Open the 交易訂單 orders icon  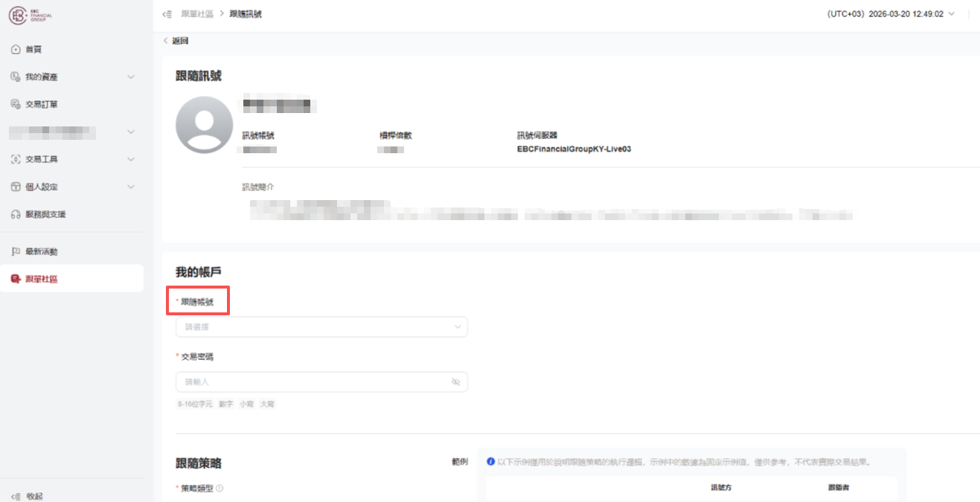[x=16, y=104]
